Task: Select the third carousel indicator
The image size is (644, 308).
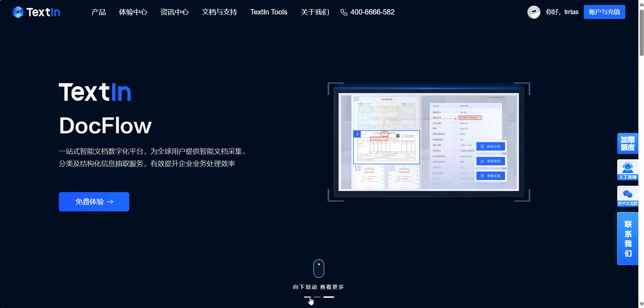Action: click(329, 297)
